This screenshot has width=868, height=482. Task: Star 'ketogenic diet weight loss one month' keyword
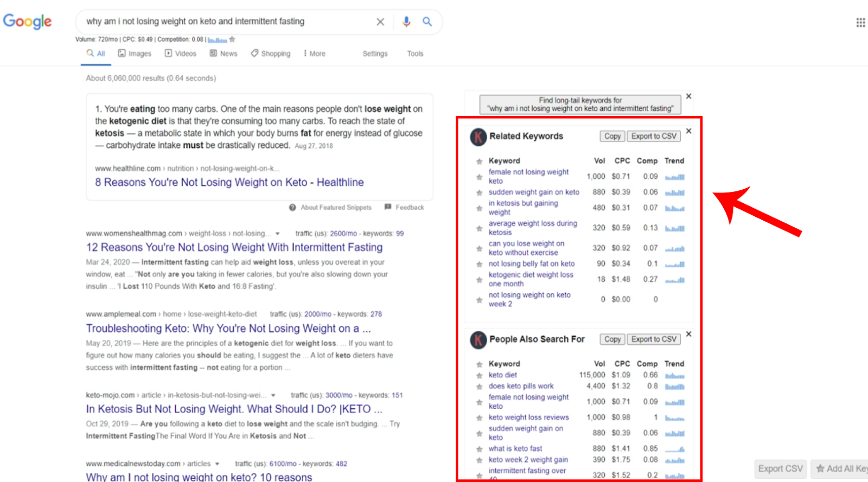click(479, 280)
